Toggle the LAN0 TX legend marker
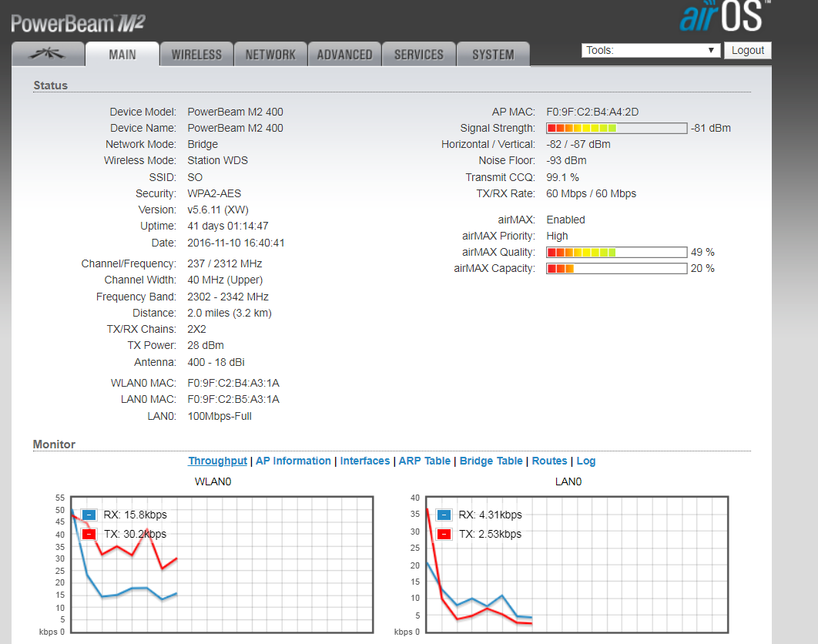This screenshot has height=644, width=818. (x=444, y=535)
